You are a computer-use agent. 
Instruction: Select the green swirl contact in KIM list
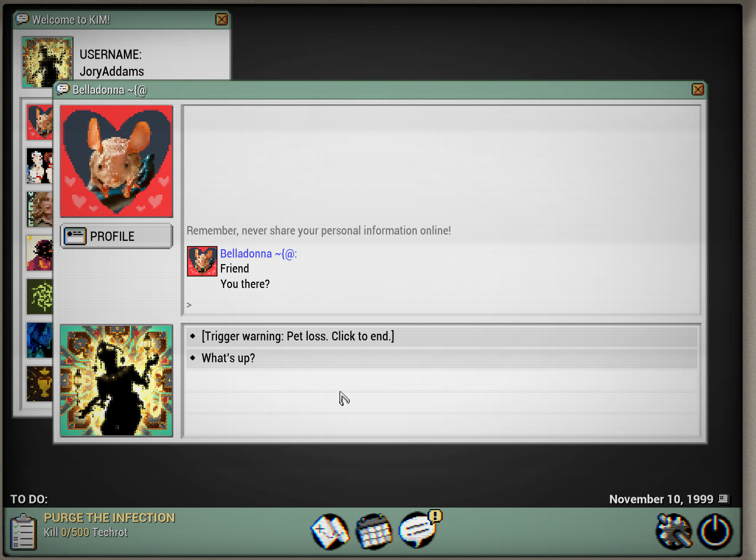point(39,297)
